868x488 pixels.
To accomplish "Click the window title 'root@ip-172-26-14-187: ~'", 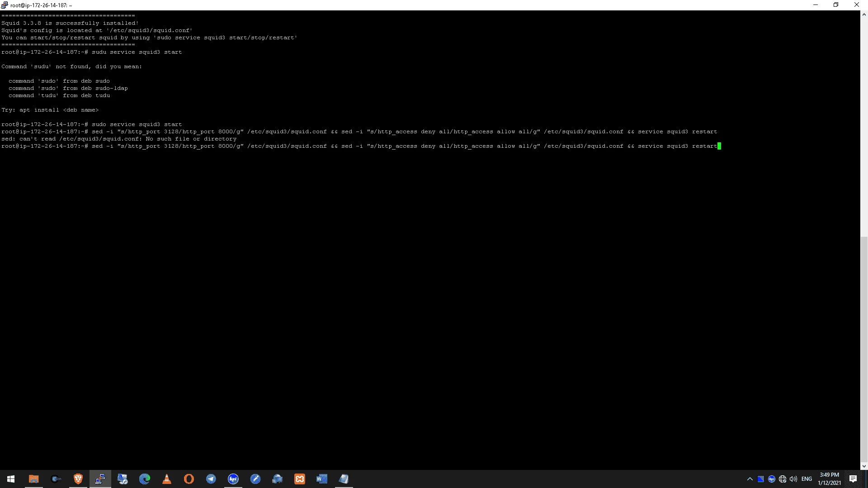I will point(41,5).
